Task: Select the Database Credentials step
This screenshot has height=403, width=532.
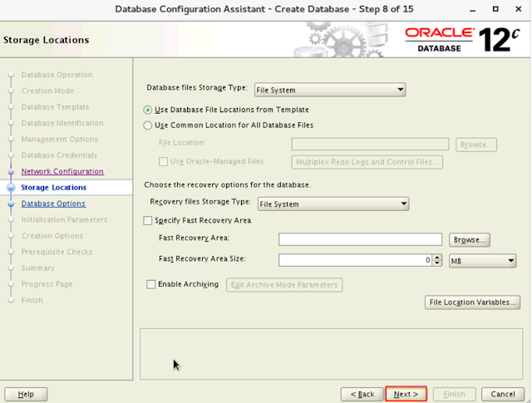Action: click(x=59, y=155)
